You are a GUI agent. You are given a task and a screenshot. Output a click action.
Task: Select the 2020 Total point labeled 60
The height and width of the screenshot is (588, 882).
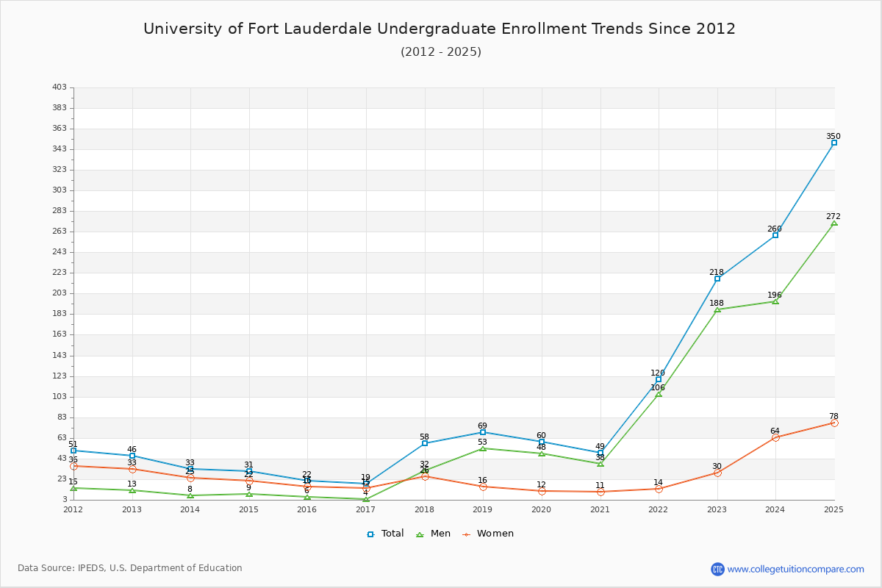pyautogui.click(x=542, y=442)
